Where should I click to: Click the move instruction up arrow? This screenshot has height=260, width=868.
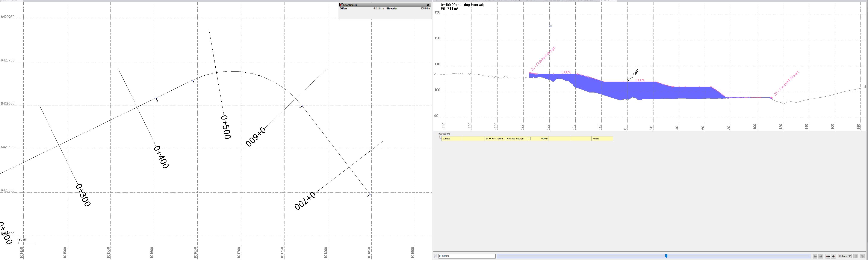click(856, 256)
